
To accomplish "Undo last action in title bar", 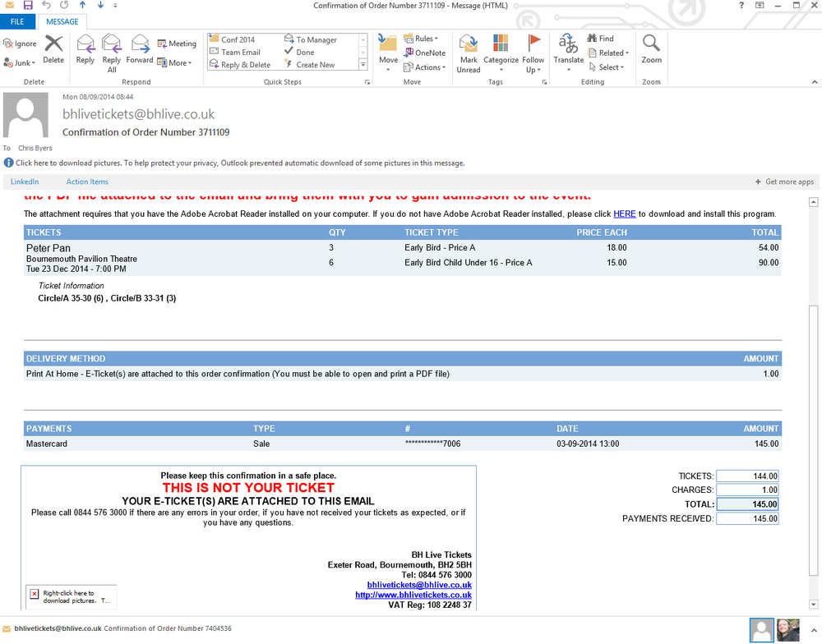I will (x=46, y=5).
